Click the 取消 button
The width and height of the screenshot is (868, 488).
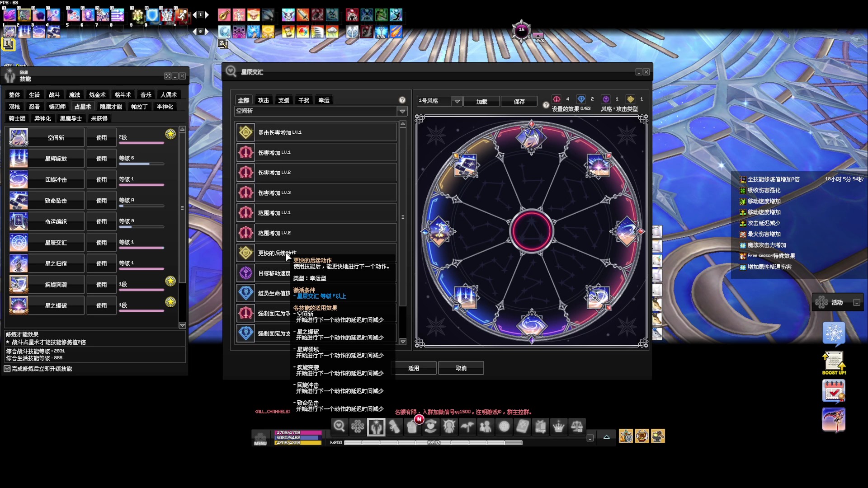click(x=461, y=368)
